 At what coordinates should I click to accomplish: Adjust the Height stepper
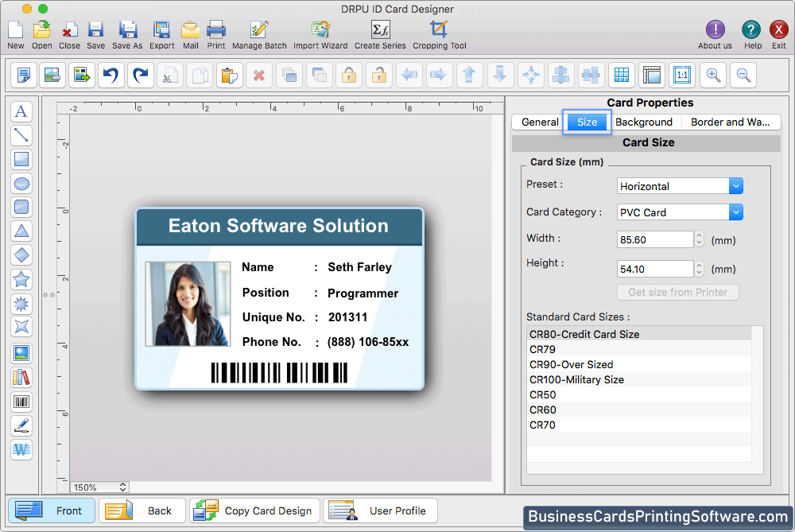point(699,269)
